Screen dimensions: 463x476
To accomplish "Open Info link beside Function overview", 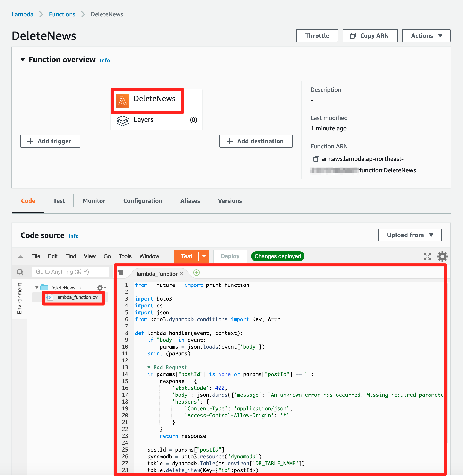I will click(105, 60).
